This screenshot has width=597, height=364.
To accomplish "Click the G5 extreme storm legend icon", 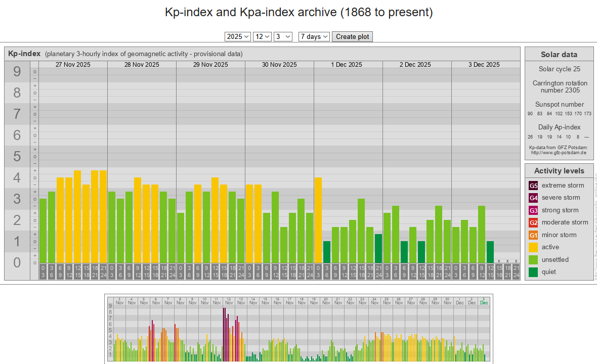I will tap(533, 186).
